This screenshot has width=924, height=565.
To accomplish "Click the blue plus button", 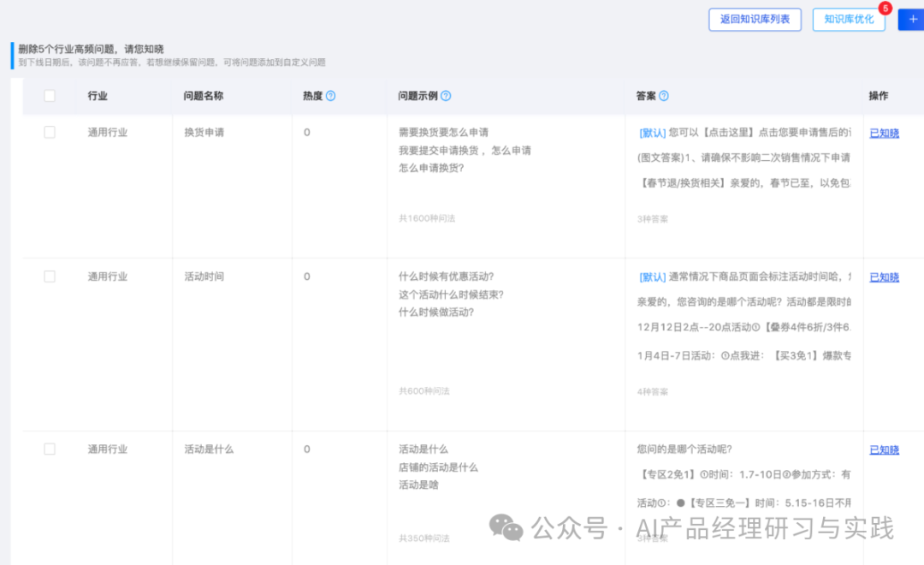I will tap(912, 20).
